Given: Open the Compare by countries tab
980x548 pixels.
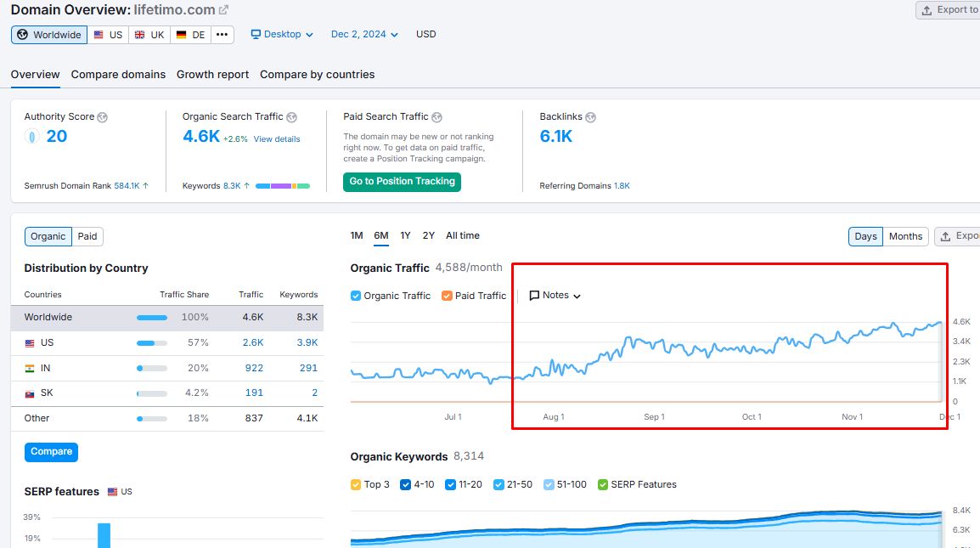Looking at the screenshot, I should click(318, 75).
